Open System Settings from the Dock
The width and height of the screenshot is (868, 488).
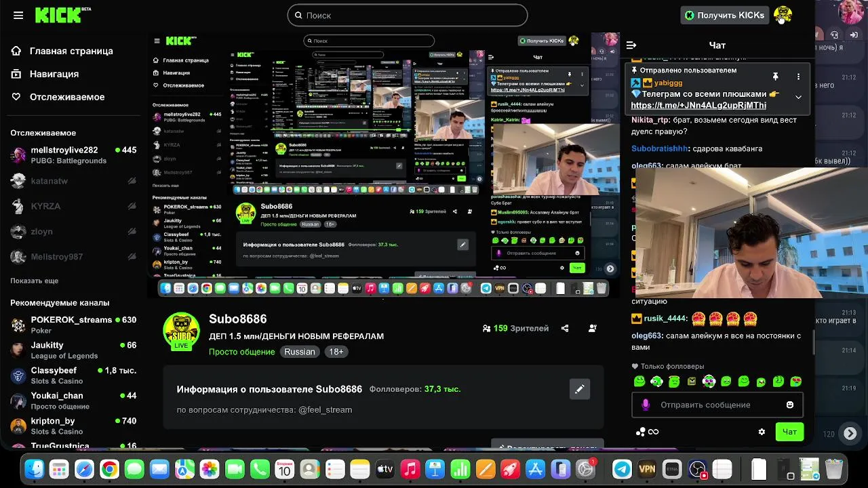pos(585,469)
